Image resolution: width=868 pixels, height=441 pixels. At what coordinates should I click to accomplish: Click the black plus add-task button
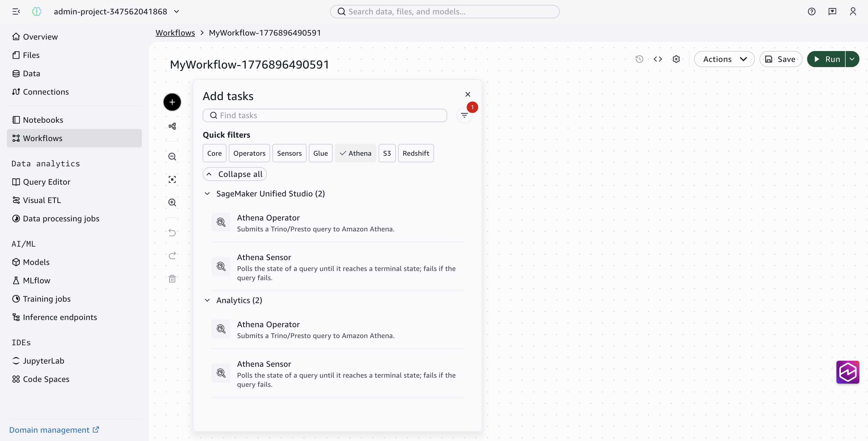click(172, 102)
